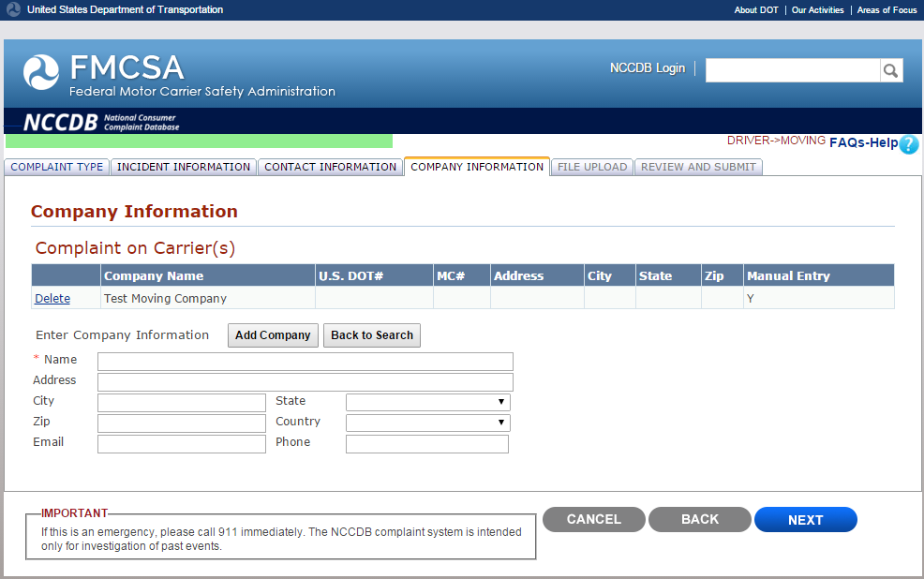Image resolution: width=924 pixels, height=579 pixels.
Task: Open the FAQs-Help question mark icon
Action: point(909,143)
